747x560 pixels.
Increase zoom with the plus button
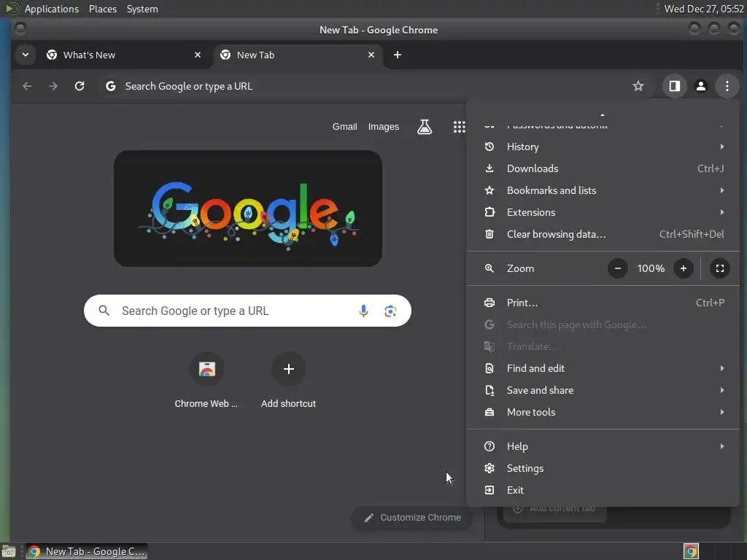point(683,268)
